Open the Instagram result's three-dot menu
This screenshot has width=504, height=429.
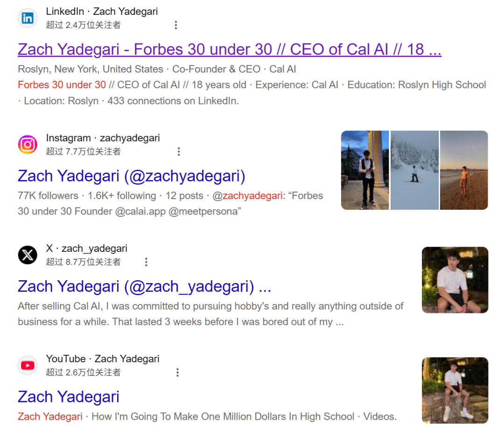point(179,152)
